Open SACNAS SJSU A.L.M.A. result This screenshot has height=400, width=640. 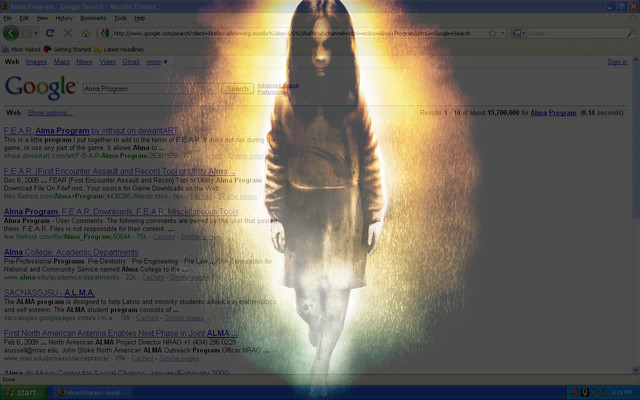pos(49,293)
